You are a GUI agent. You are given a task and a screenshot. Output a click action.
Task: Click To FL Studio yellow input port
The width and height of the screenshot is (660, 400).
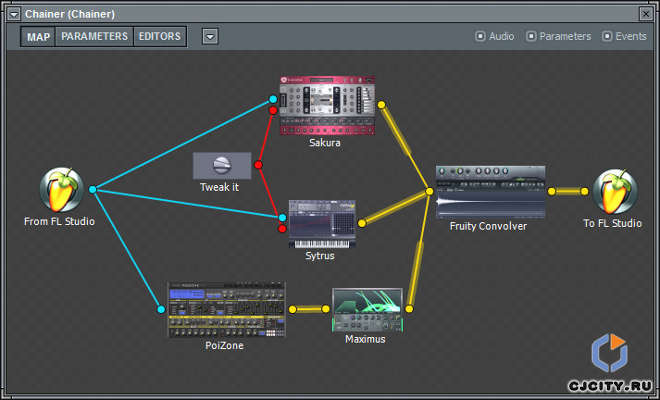click(x=585, y=192)
